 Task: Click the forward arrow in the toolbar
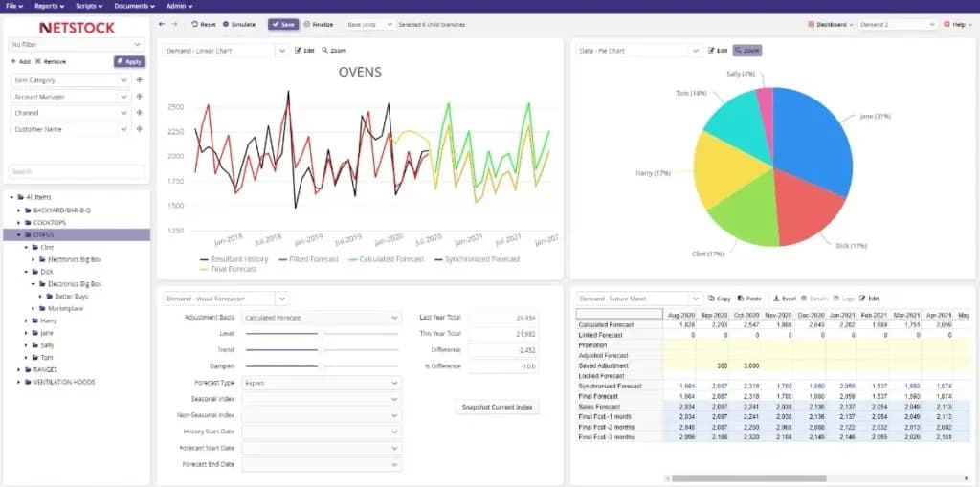pyautogui.click(x=174, y=24)
